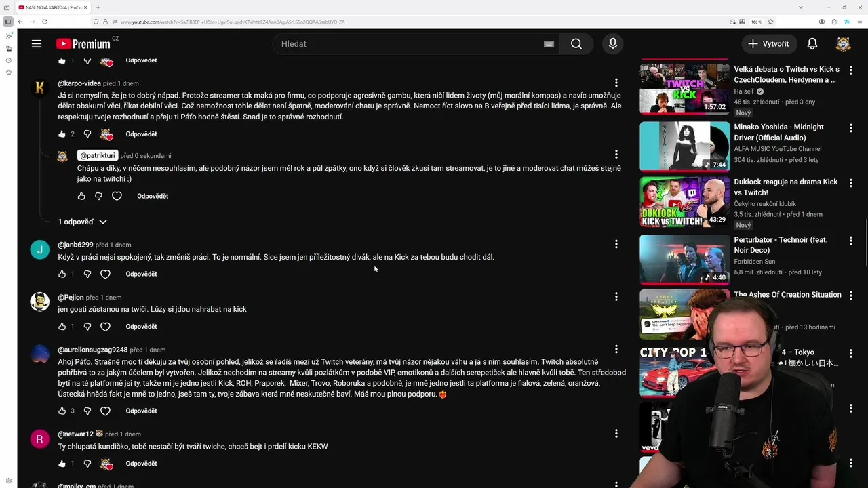
Task: Open 'Duklock reaguje na drama Kick vs Twitch!' title
Action: click(x=785, y=187)
